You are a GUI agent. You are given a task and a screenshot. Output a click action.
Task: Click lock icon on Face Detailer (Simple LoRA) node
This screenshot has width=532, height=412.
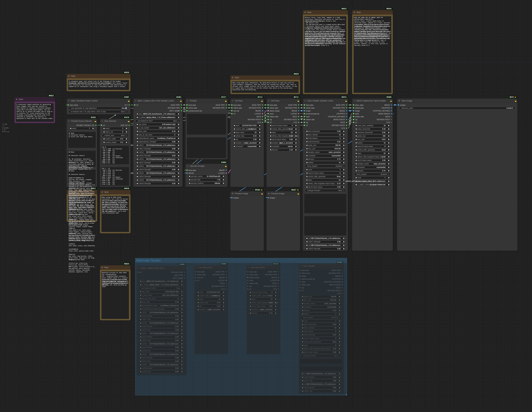point(346,101)
